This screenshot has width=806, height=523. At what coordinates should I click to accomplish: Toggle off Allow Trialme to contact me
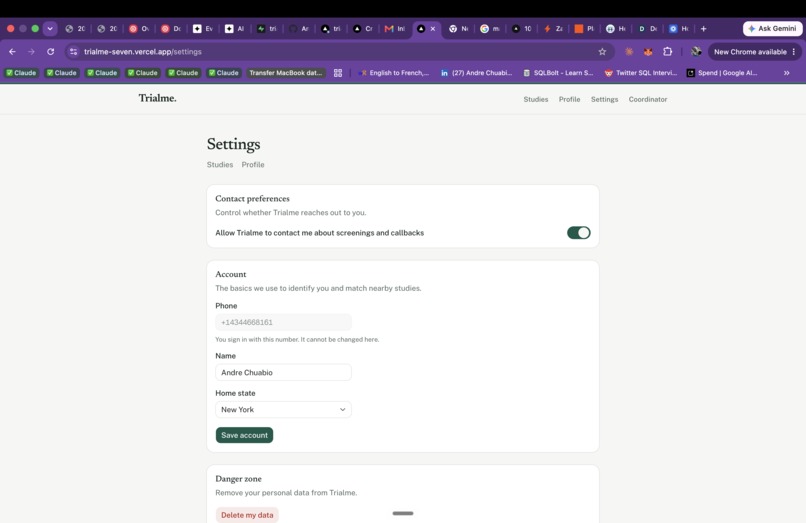tap(579, 232)
